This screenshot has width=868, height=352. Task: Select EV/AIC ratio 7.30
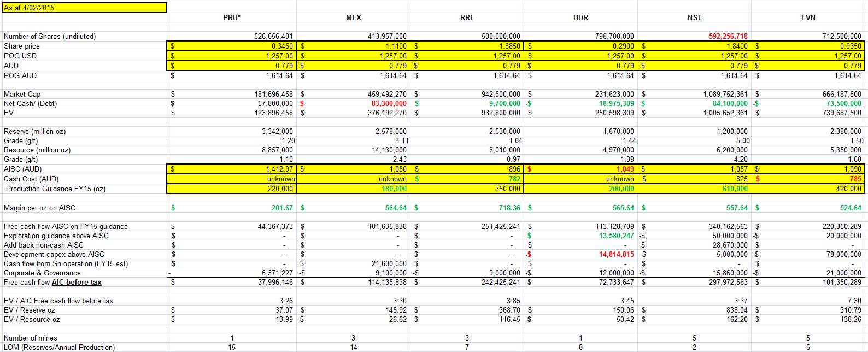point(854,301)
